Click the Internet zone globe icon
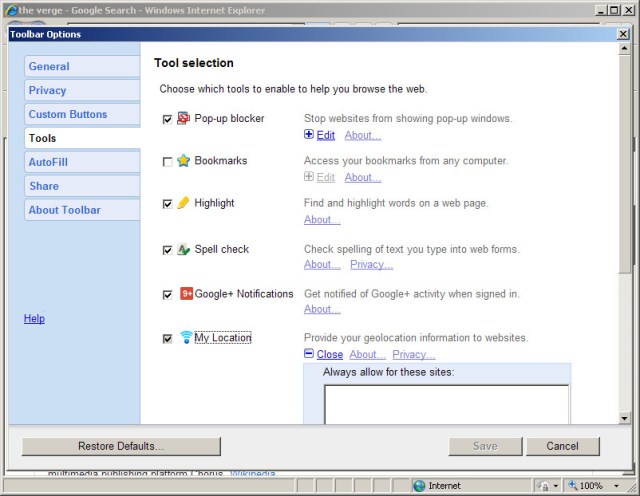 point(419,486)
